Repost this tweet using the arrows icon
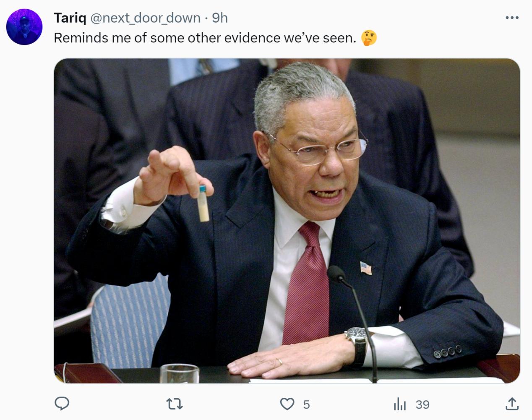Viewport: 532px width, 420px height. click(175, 404)
